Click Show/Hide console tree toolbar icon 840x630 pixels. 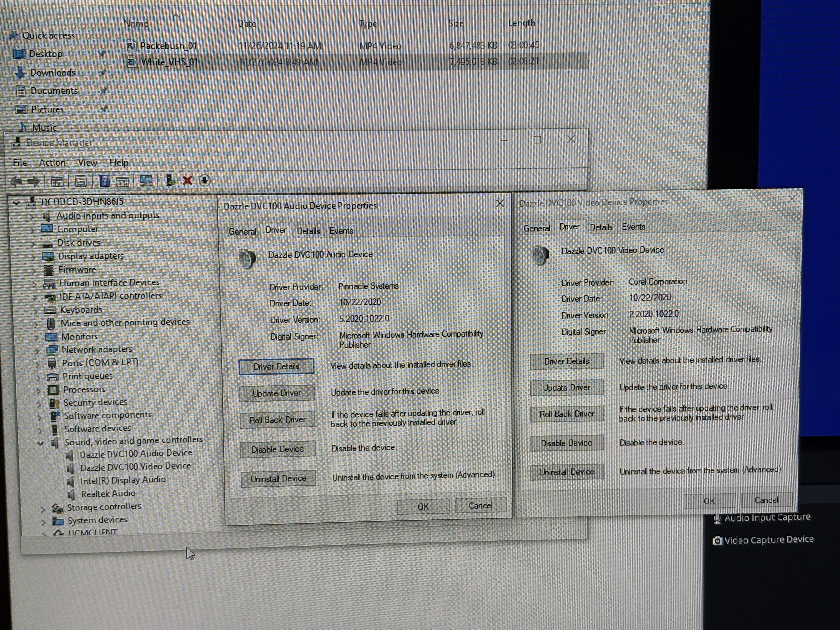coord(57,182)
